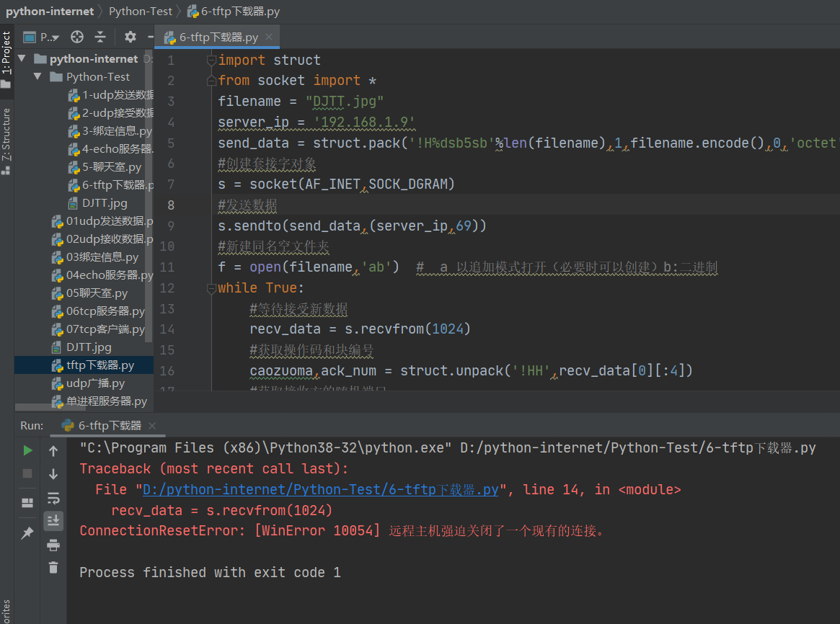
Task: Open 03绑定信息.py in project tree
Action: pos(95,257)
